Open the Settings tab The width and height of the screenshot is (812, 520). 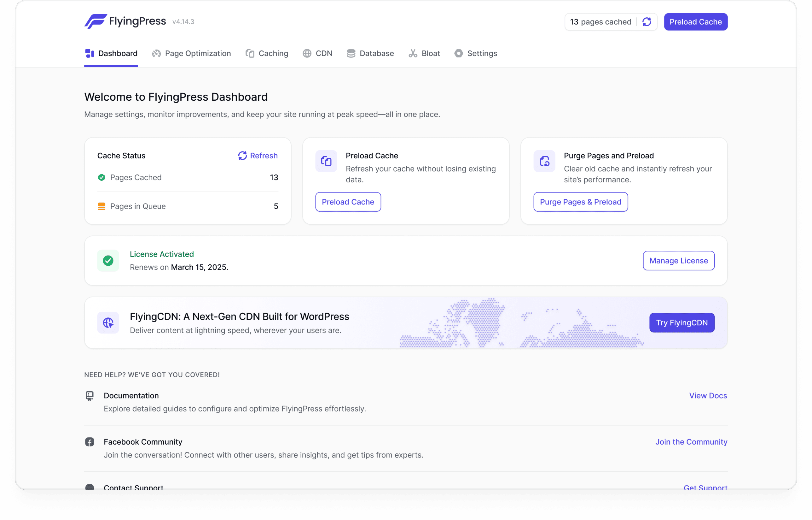click(x=475, y=53)
